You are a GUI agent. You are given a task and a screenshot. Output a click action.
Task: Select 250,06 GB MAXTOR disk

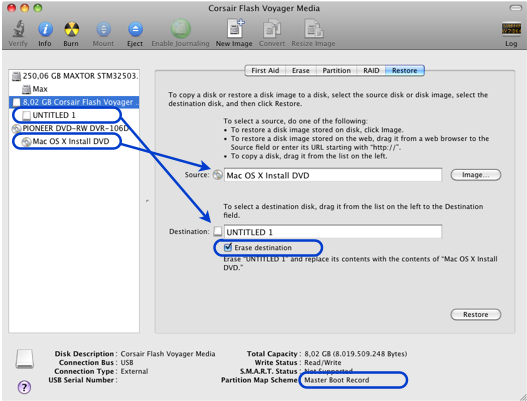click(74, 76)
